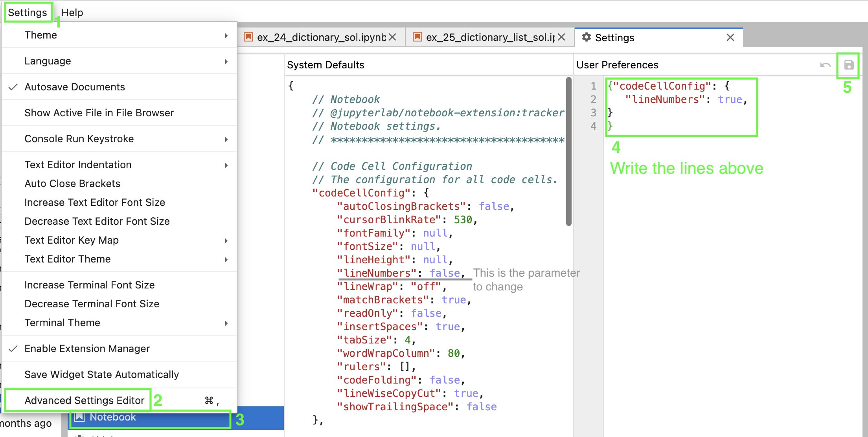Click the "codeCellConfig" line in User Preferences
The width and height of the screenshot is (868, 437).
[x=668, y=86]
